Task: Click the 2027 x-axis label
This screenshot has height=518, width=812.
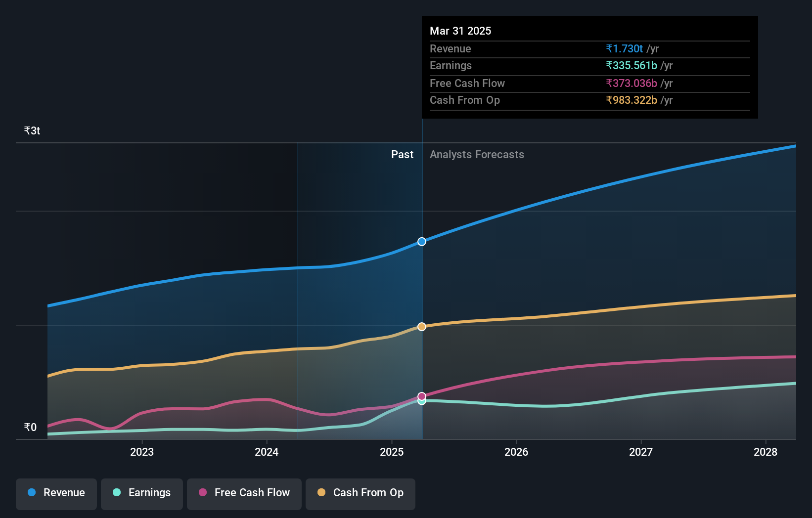Action: (641, 452)
